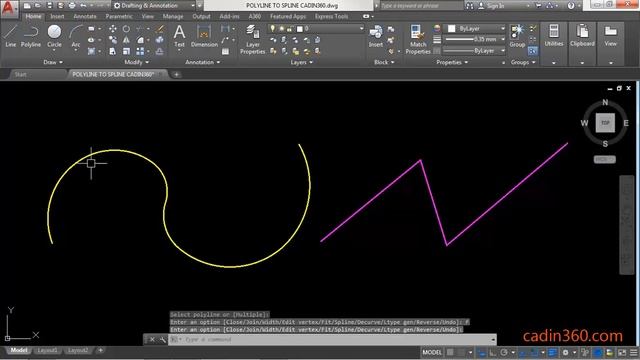
Task: Open the ByLayer linetype dropdown
Action: pyautogui.click(x=475, y=51)
